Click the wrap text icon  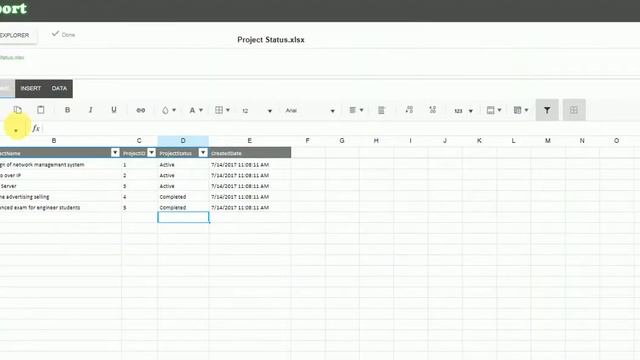click(381, 110)
